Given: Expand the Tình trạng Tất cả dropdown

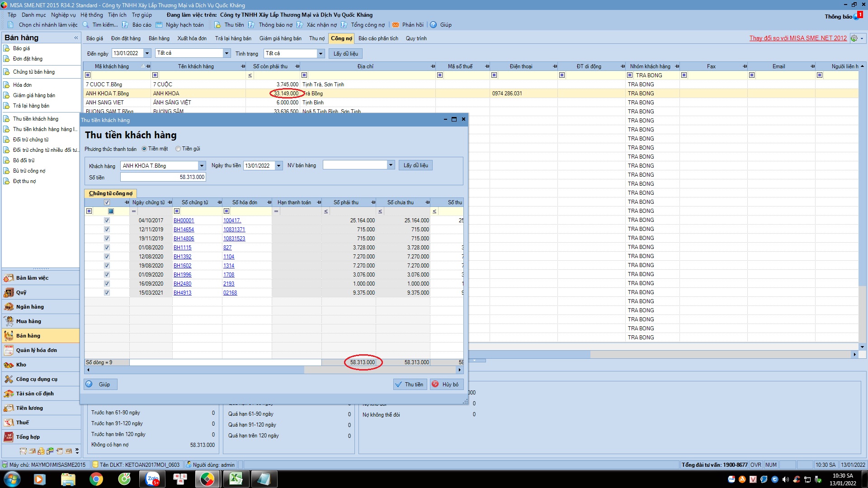Looking at the screenshot, I should point(321,53).
